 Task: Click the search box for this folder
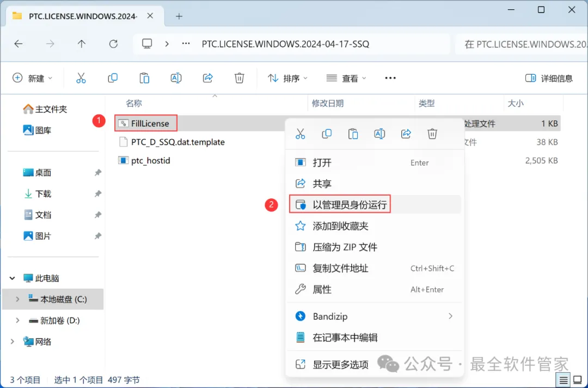[x=521, y=44]
